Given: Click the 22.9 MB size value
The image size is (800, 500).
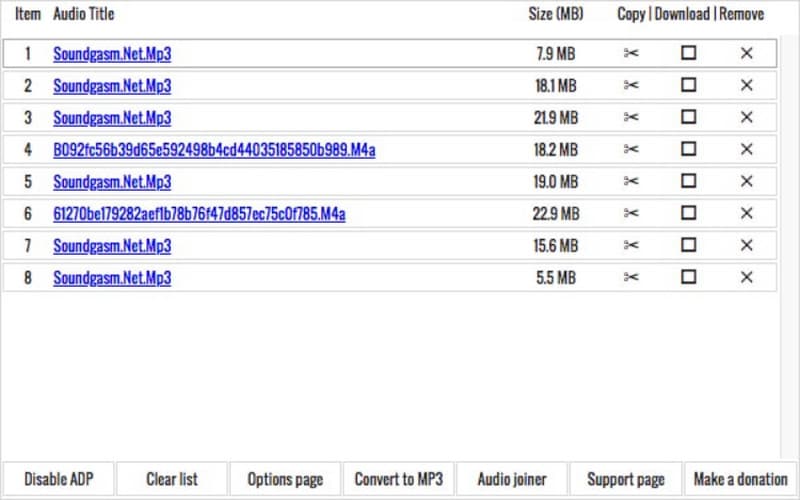Looking at the screenshot, I should pyautogui.click(x=556, y=214).
